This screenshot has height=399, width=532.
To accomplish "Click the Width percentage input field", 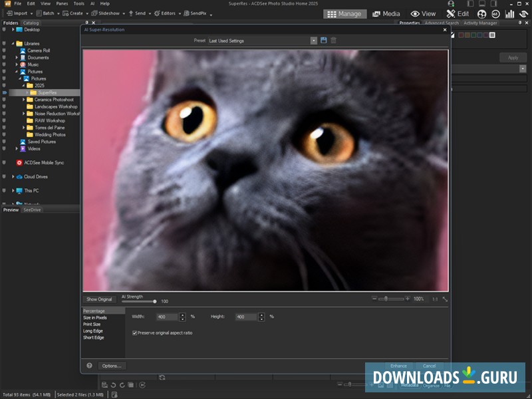I will [167, 317].
